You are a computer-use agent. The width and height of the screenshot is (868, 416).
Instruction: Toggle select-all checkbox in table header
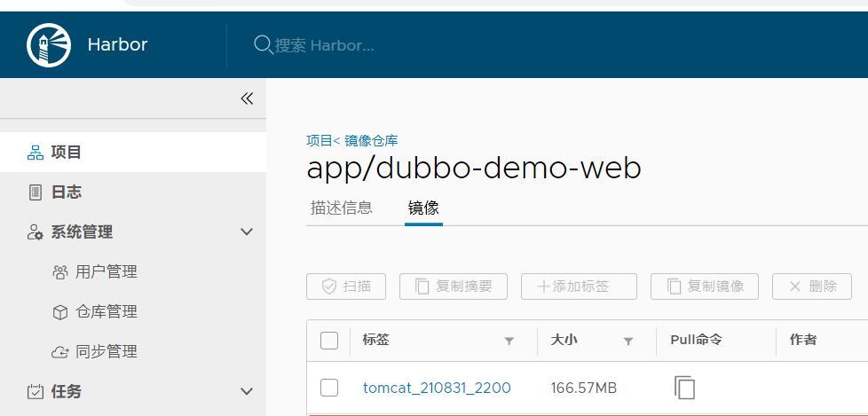(329, 341)
